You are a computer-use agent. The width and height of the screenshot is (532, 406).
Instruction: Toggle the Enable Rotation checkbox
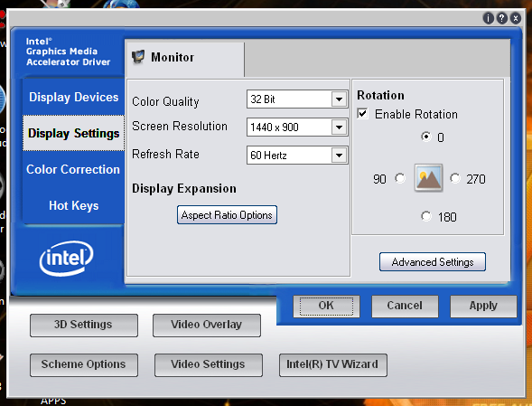(363, 113)
